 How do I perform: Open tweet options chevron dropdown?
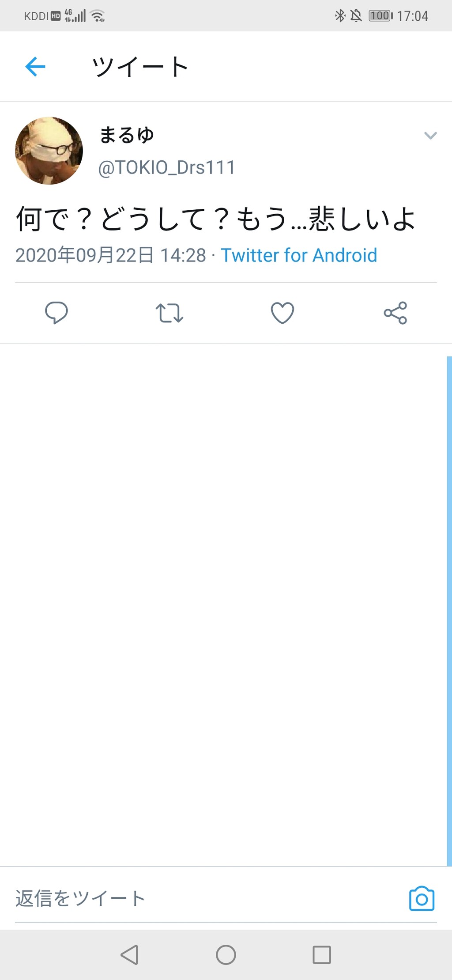430,136
